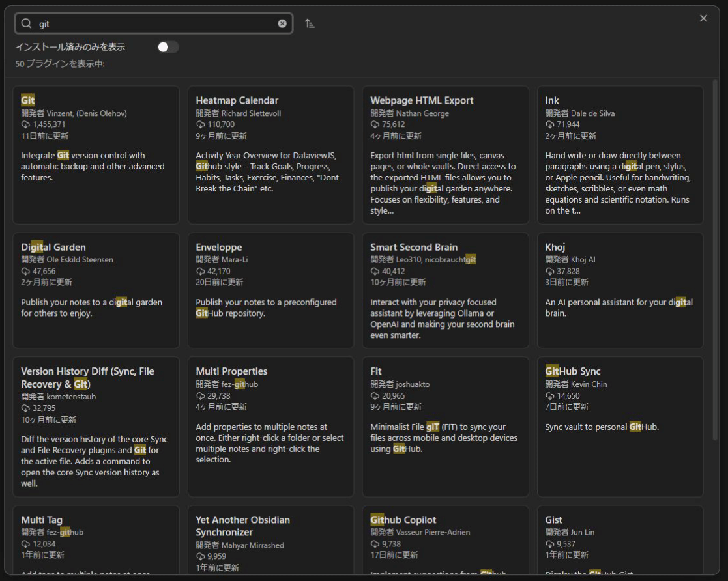Open the Heatmap Calendar plugin

270,155
